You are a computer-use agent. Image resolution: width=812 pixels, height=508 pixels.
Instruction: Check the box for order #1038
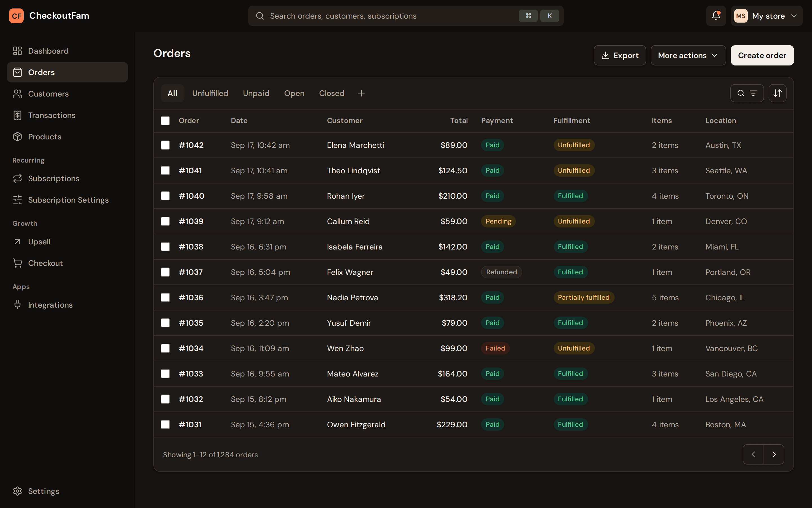tap(165, 247)
